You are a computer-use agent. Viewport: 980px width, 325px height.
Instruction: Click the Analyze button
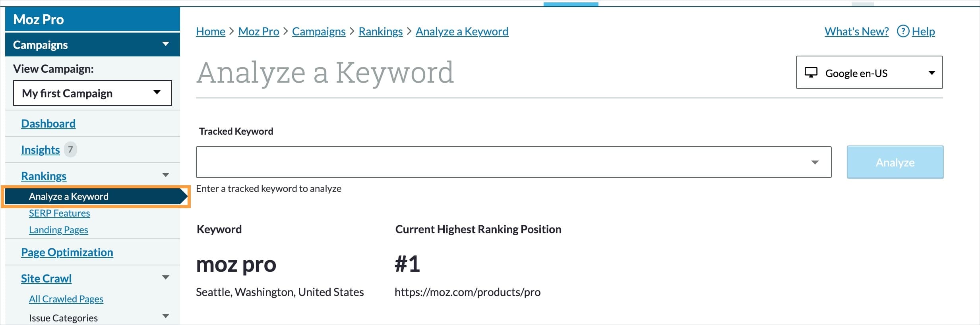895,162
